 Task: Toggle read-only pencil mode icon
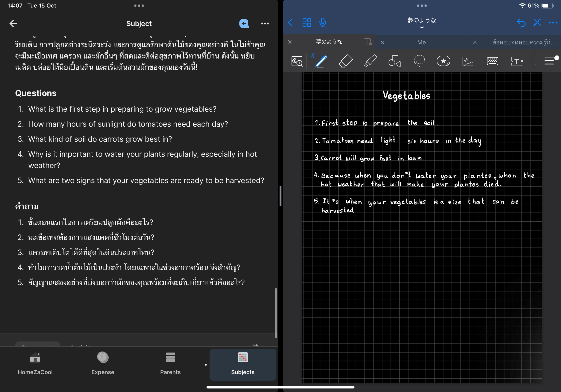pyautogui.click(x=537, y=23)
